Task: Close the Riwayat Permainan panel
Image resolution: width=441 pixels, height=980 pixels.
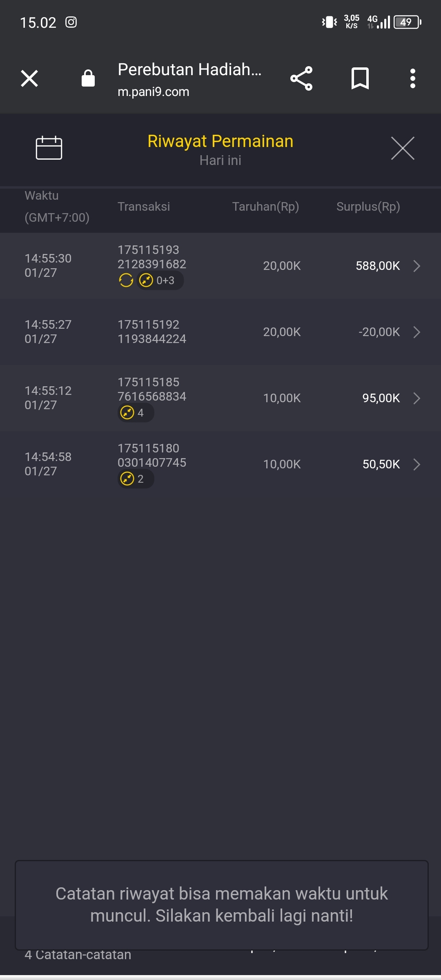Action: click(403, 148)
